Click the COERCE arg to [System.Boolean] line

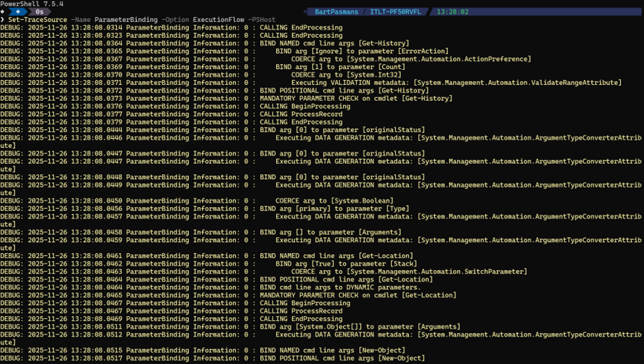point(334,200)
